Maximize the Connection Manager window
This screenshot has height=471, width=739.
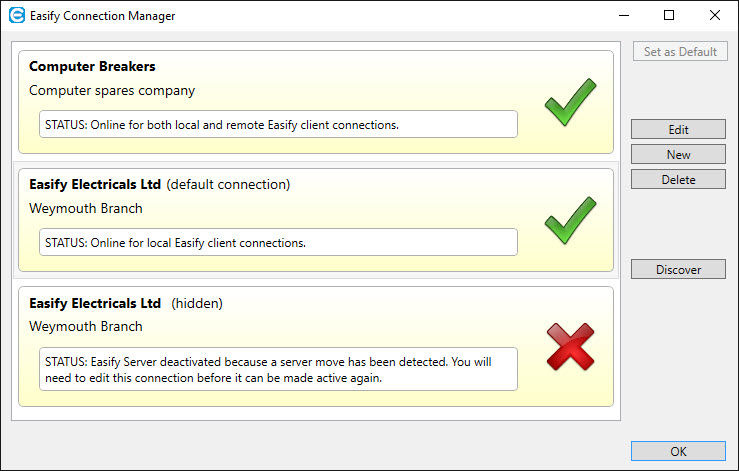click(x=669, y=16)
